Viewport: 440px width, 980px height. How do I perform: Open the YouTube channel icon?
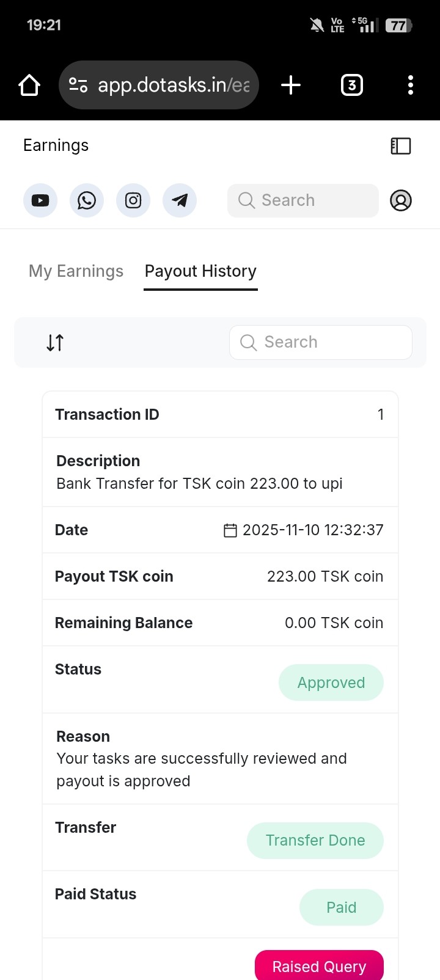pyautogui.click(x=40, y=200)
